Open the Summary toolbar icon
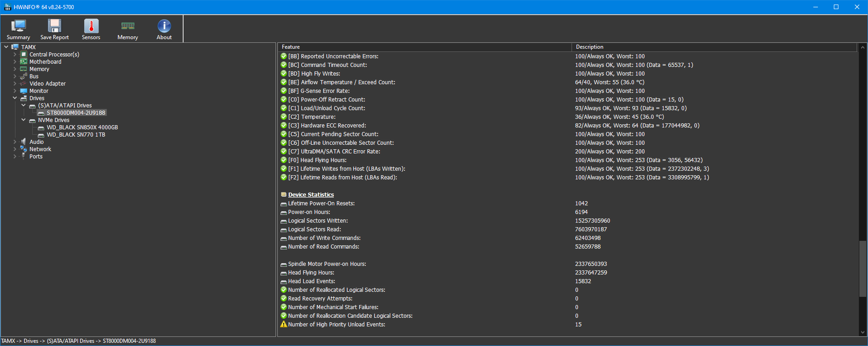This screenshot has width=868, height=346. pos(18,26)
